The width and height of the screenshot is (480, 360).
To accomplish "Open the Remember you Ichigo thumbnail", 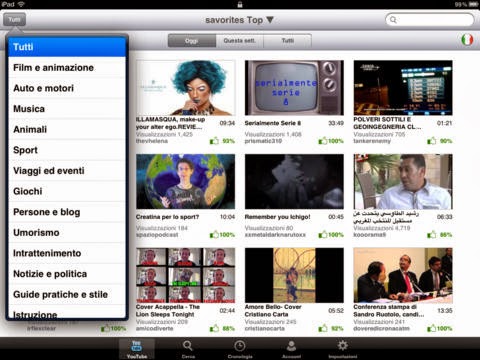I will (x=294, y=181).
